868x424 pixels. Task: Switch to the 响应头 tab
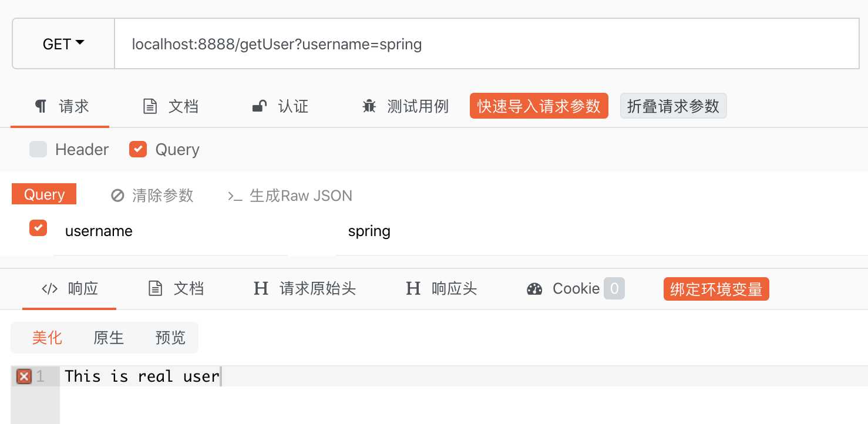coord(442,289)
